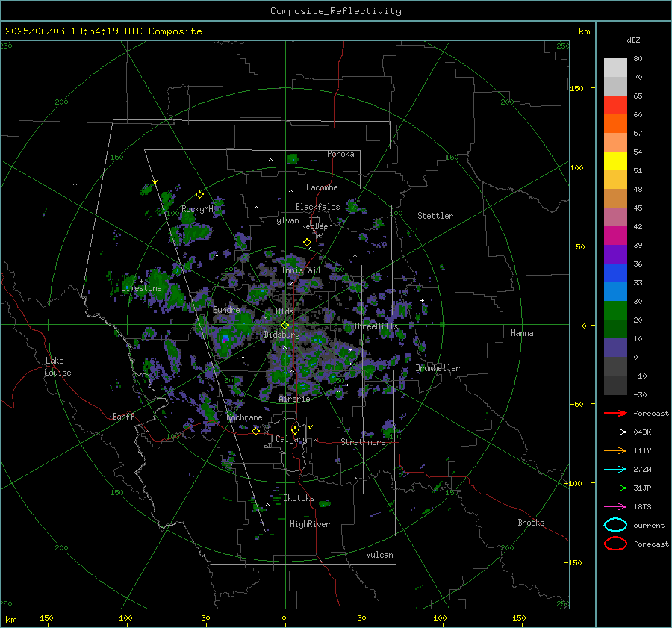The image size is (672, 628).
Task: Click the Brooks city label
Action: coord(531,523)
